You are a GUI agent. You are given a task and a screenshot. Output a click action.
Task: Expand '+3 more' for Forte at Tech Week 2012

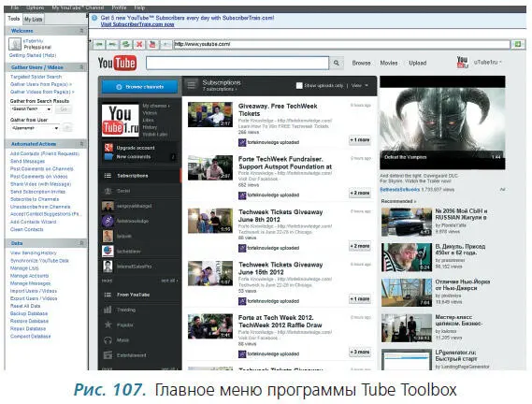(x=360, y=352)
